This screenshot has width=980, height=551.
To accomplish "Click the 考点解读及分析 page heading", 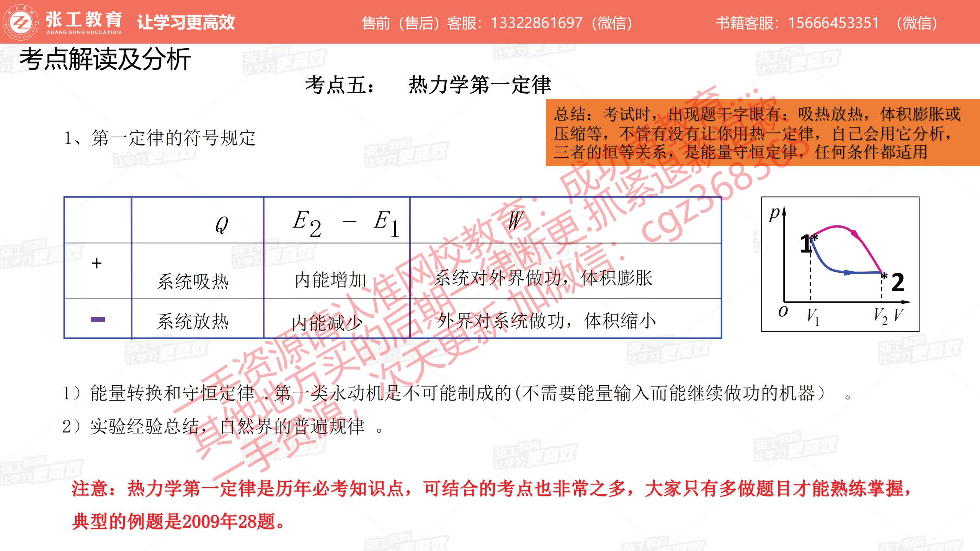I will [105, 59].
